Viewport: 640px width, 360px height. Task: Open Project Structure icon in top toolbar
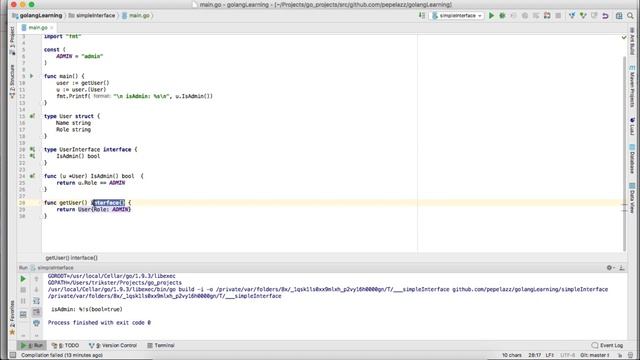click(619, 16)
